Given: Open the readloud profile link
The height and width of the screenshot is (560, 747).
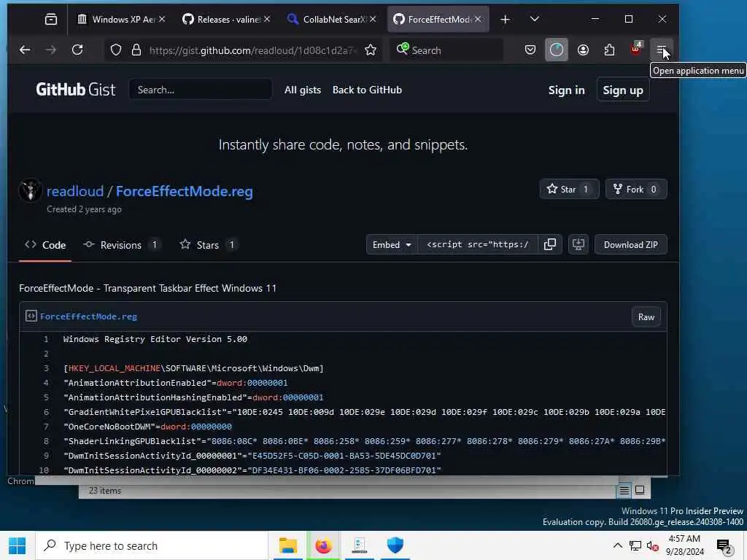Looking at the screenshot, I should click(x=75, y=192).
